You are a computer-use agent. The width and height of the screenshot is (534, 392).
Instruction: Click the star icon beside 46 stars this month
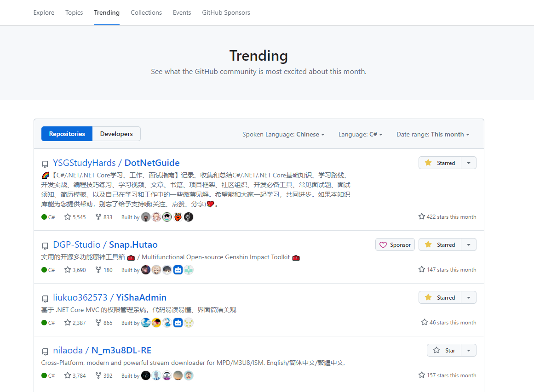coord(425,322)
